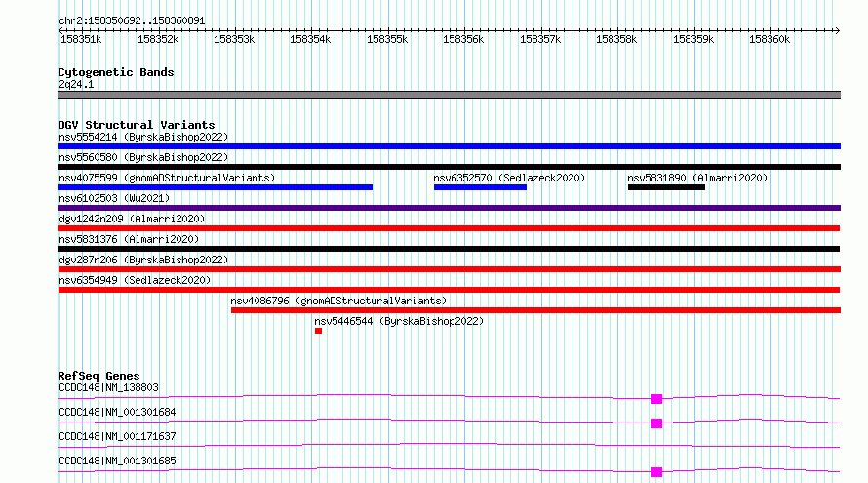Image resolution: width=868 pixels, height=483 pixels.
Task: Select the 2q24.1 band label
Action: (76, 84)
